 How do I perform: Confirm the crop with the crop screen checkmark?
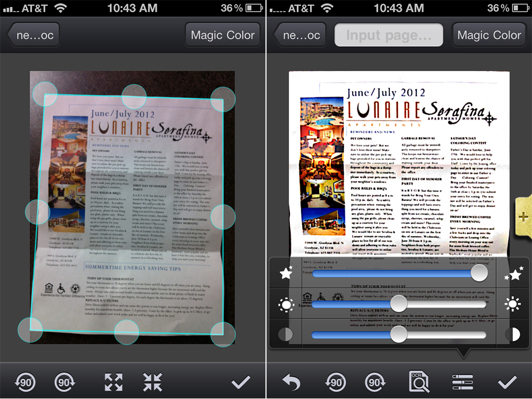pyautogui.click(x=241, y=383)
